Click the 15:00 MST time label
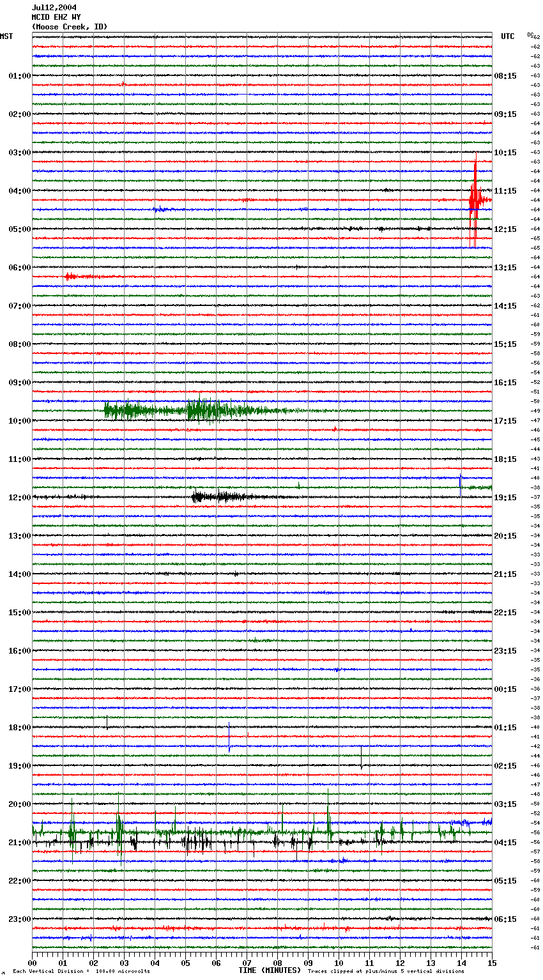Screen dimensions: 543x980 click(x=20, y=613)
